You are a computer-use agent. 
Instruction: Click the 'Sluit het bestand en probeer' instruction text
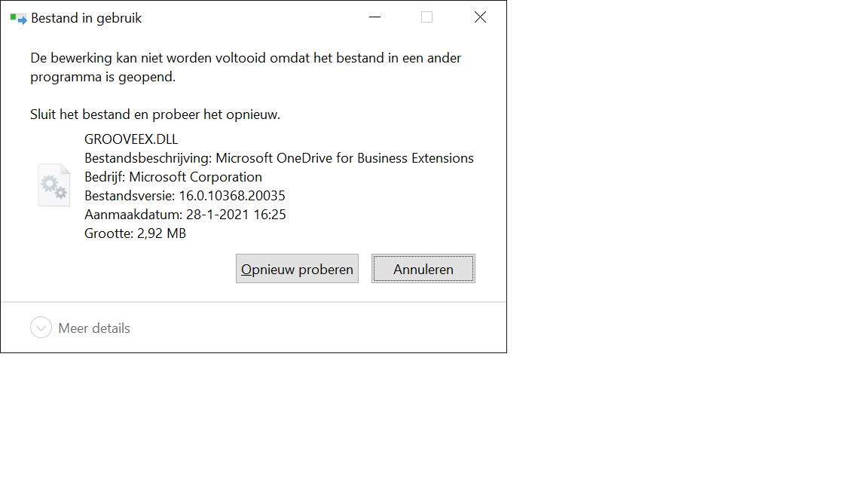pos(155,114)
